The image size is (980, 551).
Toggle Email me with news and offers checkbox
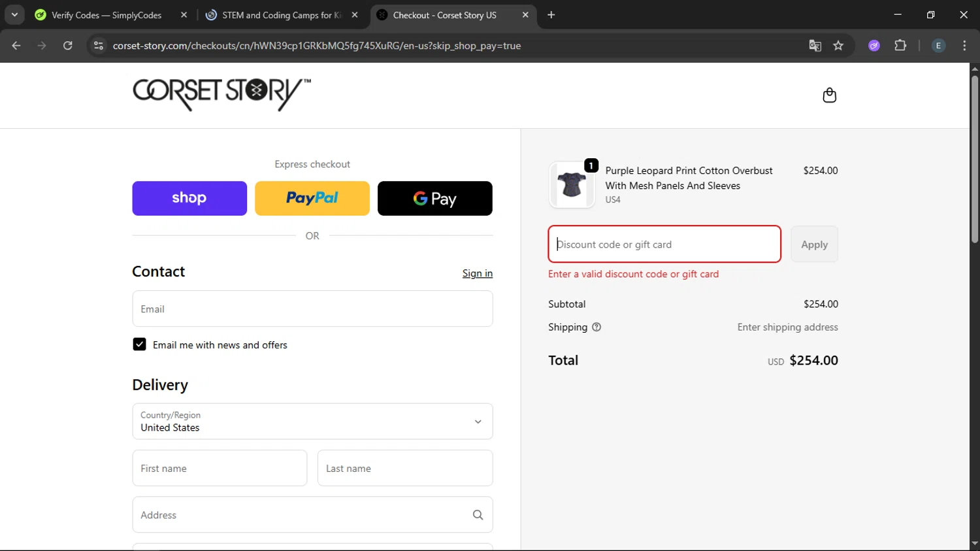(139, 344)
